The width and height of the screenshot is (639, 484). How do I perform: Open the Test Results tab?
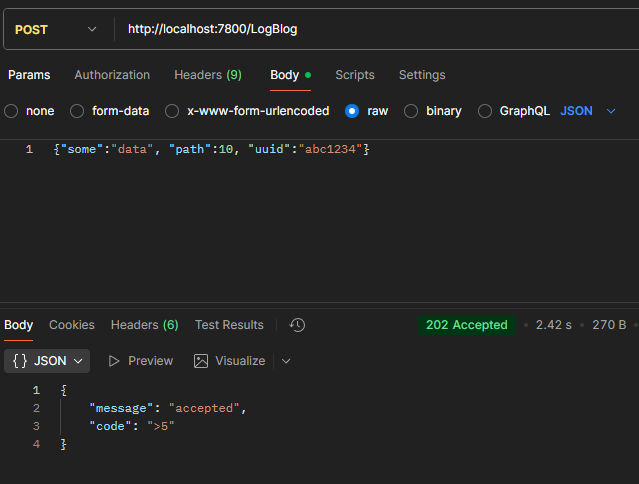(229, 325)
